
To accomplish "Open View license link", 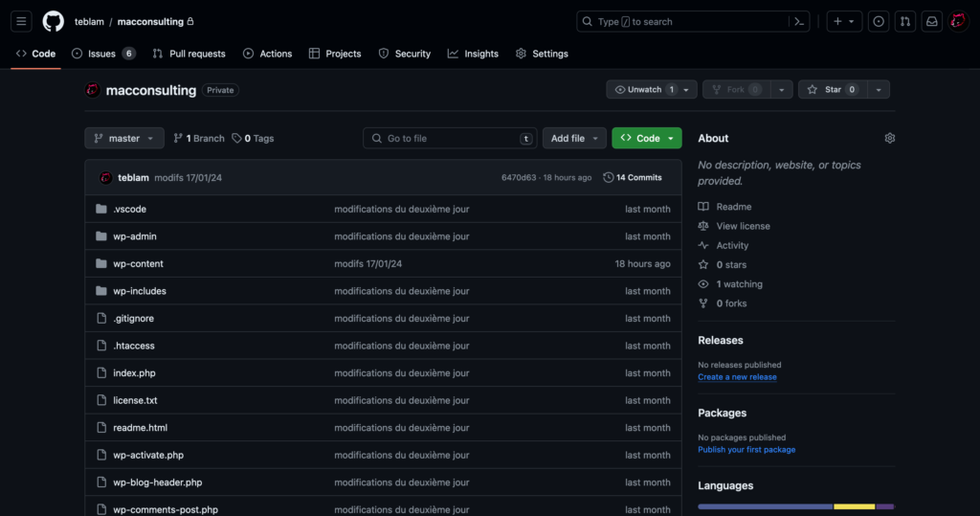I will click(743, 226).
